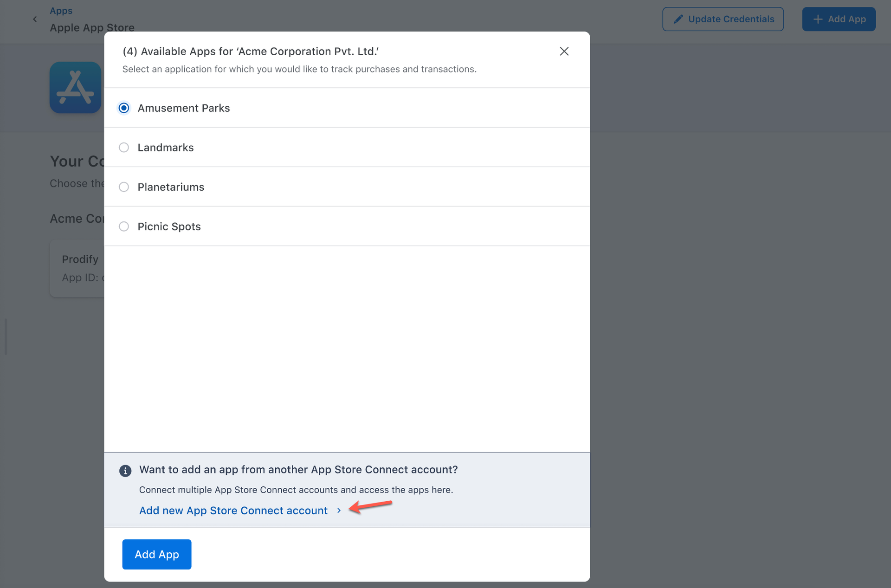The width and height of the screenshot is (891, 588).
Task: Close the Available Apps dialog
Action: coord(564,52)
